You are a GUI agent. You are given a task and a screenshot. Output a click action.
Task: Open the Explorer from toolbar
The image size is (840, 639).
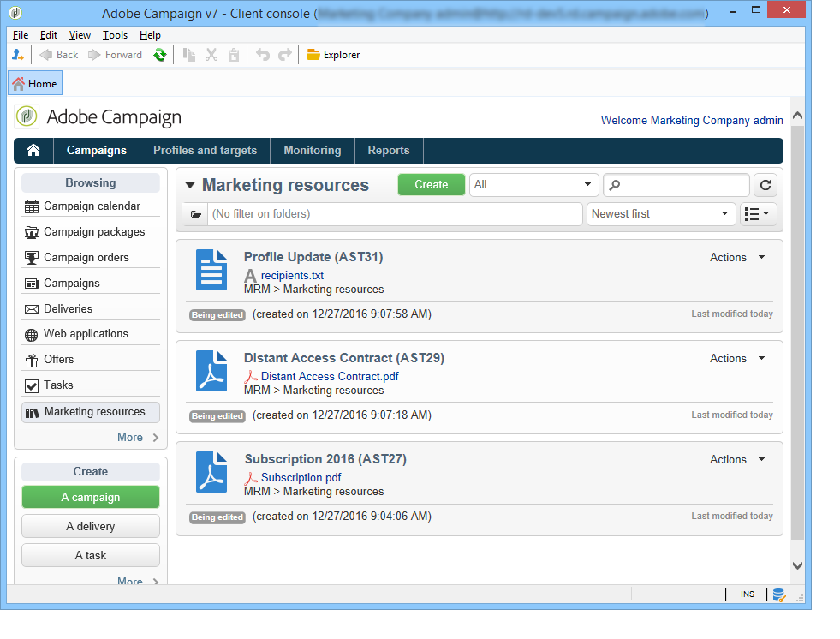click(333, 55)
